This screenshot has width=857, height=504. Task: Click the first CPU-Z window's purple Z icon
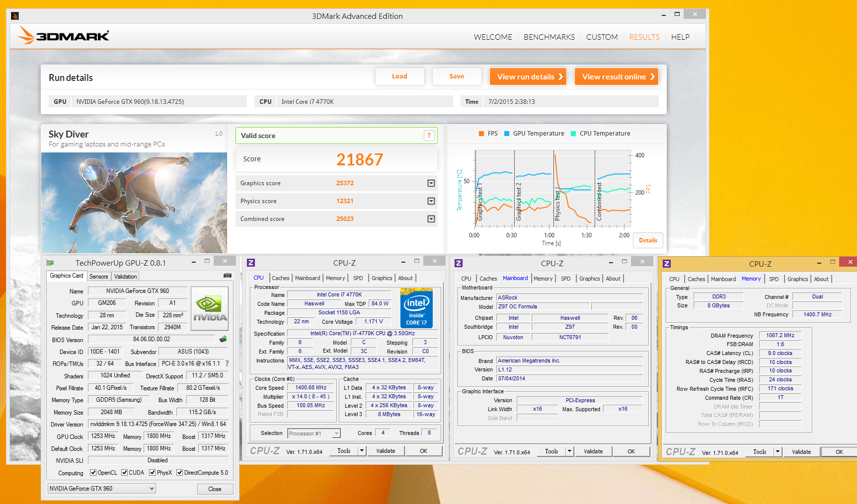coord(251,263)
